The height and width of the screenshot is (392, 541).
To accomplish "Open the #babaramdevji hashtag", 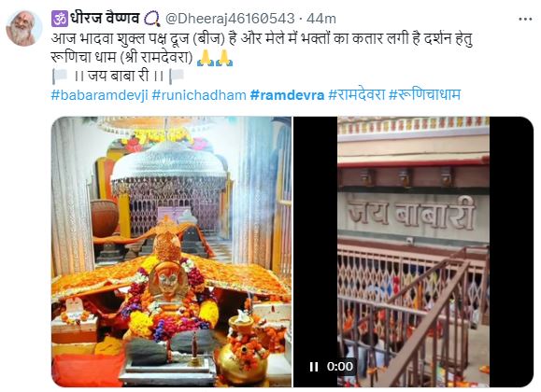I will click(99, 95).
